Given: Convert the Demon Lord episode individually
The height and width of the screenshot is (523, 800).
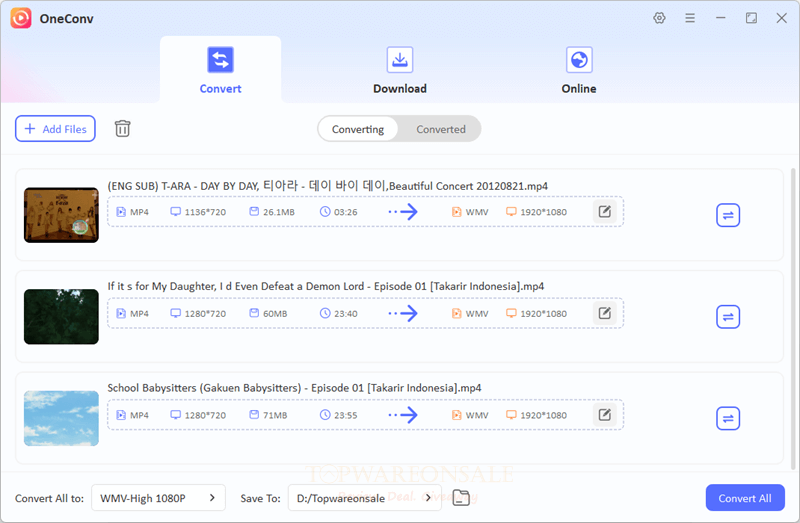Looking at the screenshot, I should [x=728, y=316].
